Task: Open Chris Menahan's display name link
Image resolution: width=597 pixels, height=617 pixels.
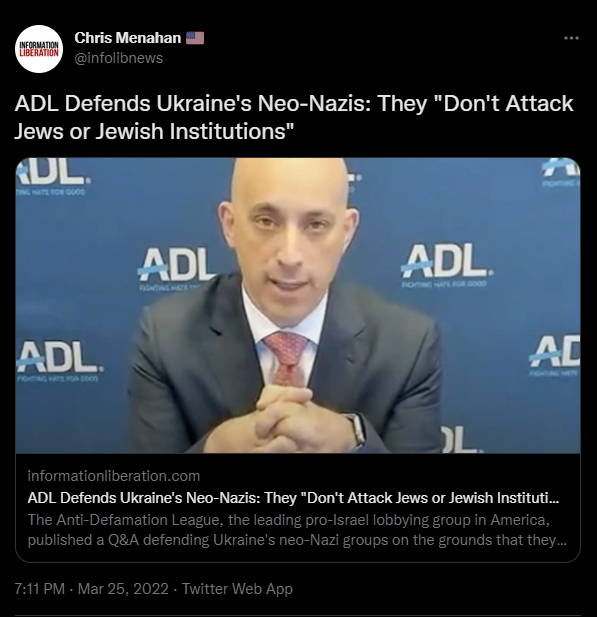Action: 128,38
